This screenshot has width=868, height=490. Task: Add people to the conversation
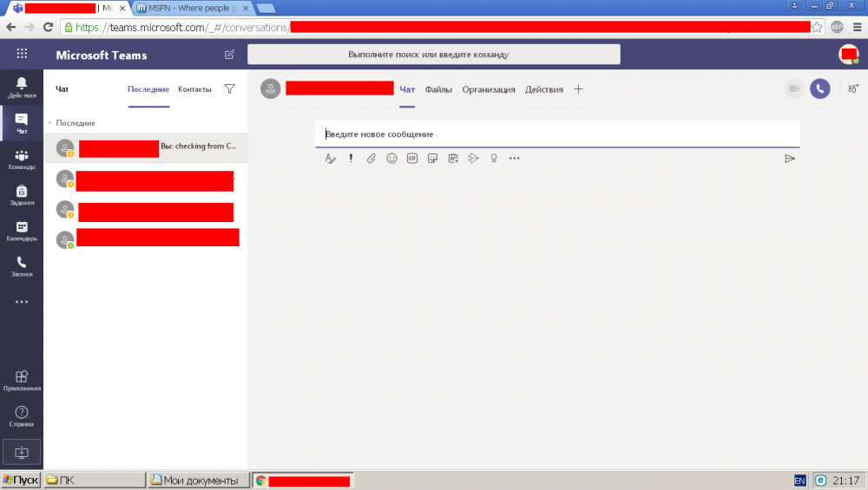point(853,88)
